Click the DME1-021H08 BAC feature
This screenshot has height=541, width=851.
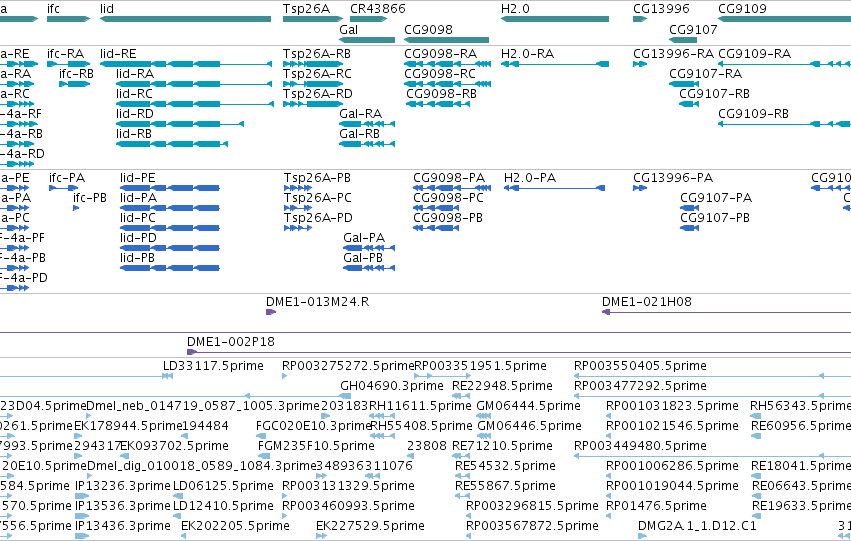(x=727, y=312)
